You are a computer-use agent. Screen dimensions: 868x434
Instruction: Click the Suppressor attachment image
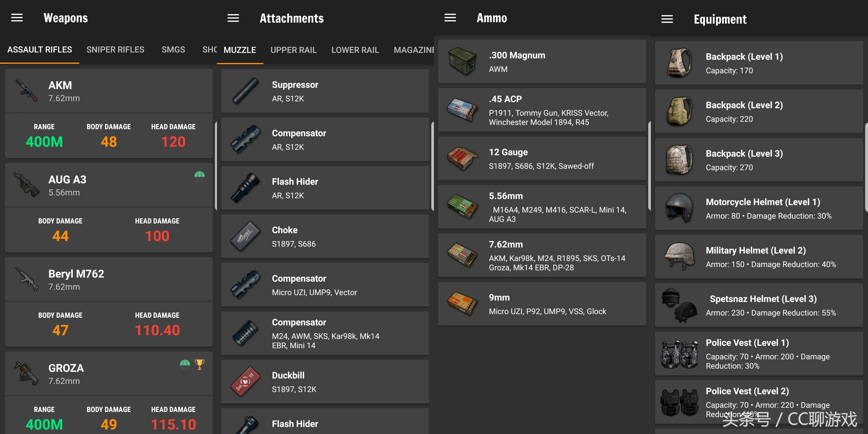coord(246,91)
